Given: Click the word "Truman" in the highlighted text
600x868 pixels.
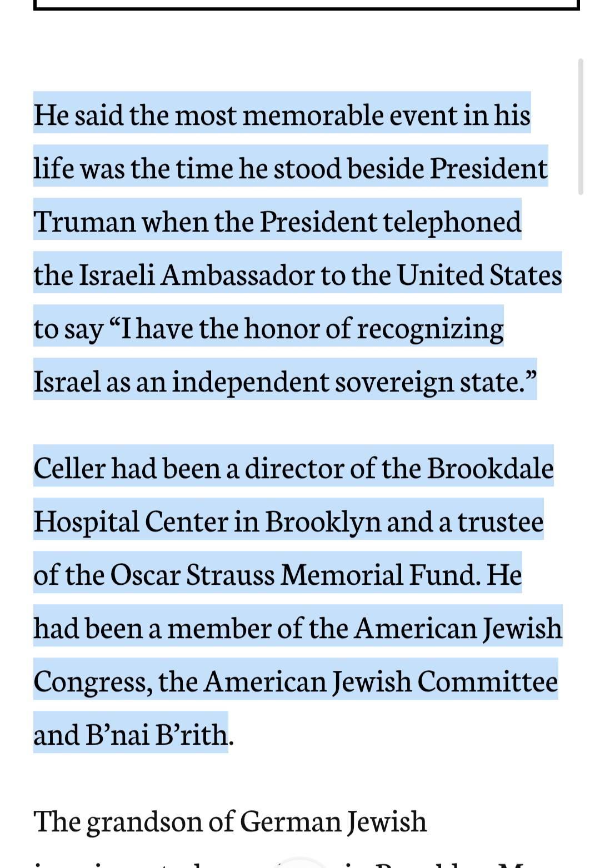Looking at the screenshot, I should pos(84,222).
